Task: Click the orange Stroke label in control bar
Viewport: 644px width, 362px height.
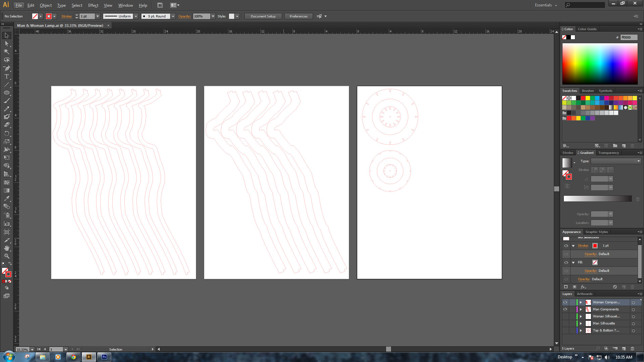Action: pyautogui.click(x=66, y=16)
